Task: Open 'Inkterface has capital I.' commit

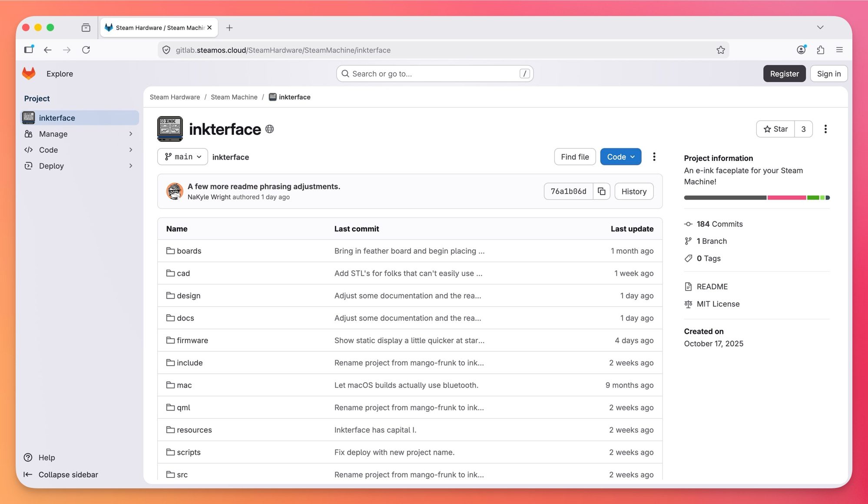Action: pos(375,430)
